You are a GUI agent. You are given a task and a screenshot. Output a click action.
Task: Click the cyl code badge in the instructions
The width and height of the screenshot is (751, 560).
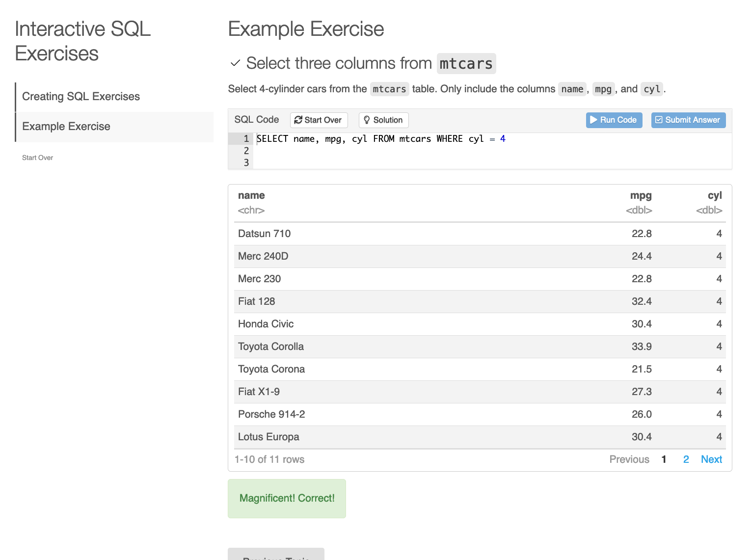tap(651, 89)
